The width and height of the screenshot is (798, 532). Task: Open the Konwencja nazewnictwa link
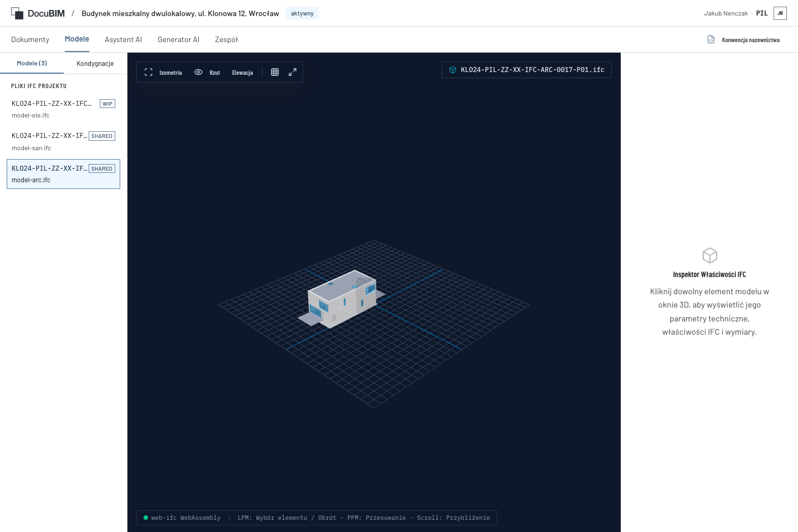point(744,40)
